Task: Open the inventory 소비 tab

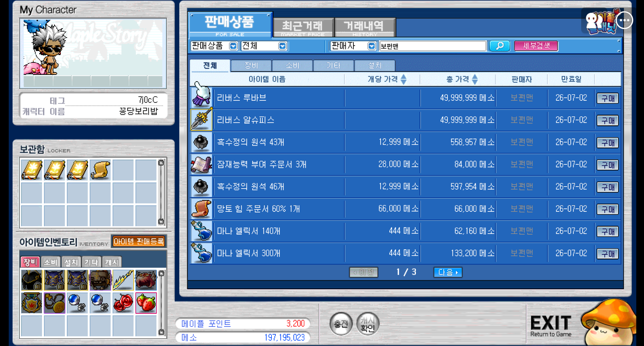Action: [51, 262]
